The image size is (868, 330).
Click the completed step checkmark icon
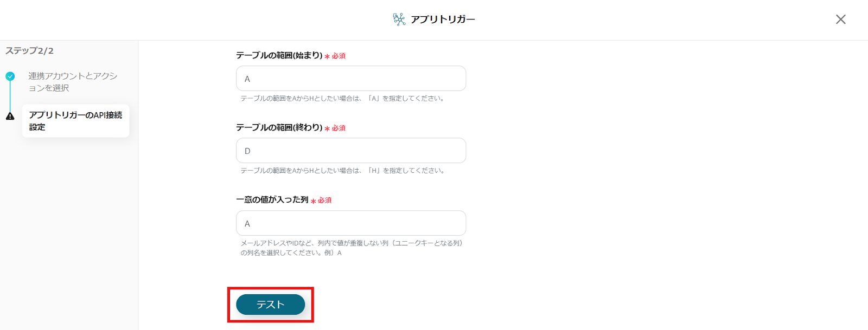coord(10,76)
